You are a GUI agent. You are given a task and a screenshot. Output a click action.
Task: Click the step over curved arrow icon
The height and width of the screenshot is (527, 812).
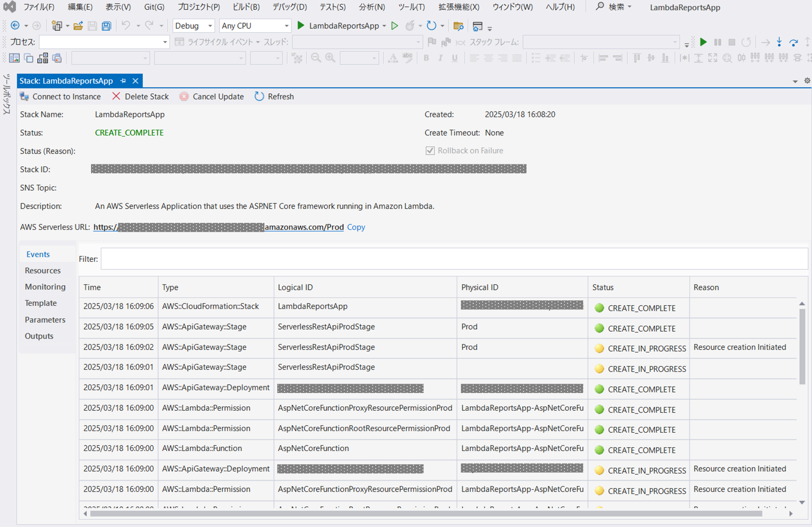tap(794, 42)
